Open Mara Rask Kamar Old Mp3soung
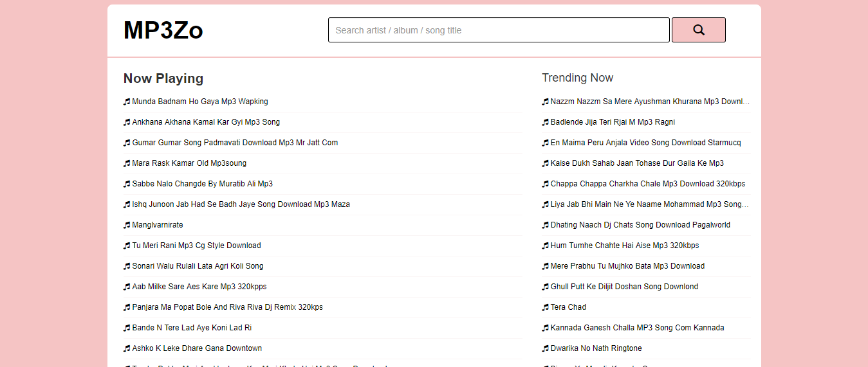The width and height of the screenshot is (868, 367). (189, 163)
